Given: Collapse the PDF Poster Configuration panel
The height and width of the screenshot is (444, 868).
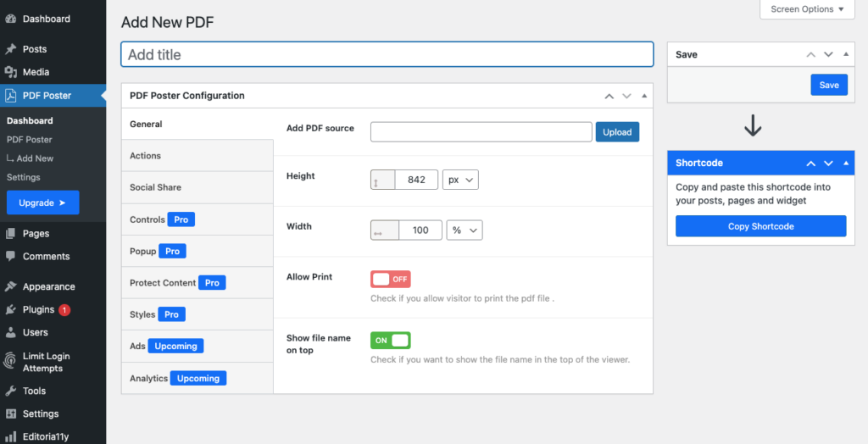Looking at the screenshot, I should 644,96.
